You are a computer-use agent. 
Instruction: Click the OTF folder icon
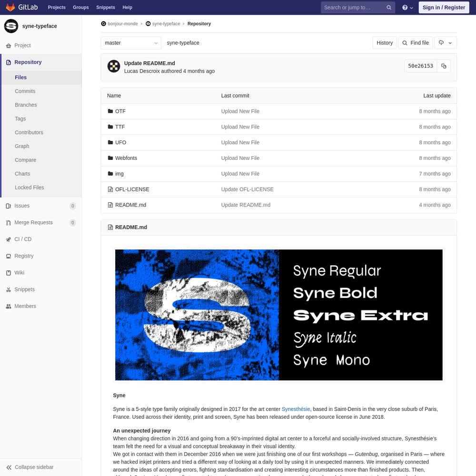[x=110, y=111]
